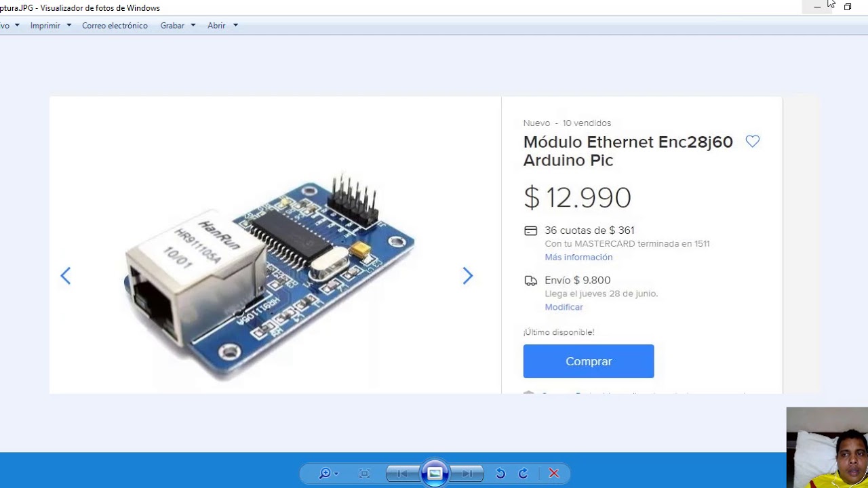Delete the photo with red X

point(553,474)
